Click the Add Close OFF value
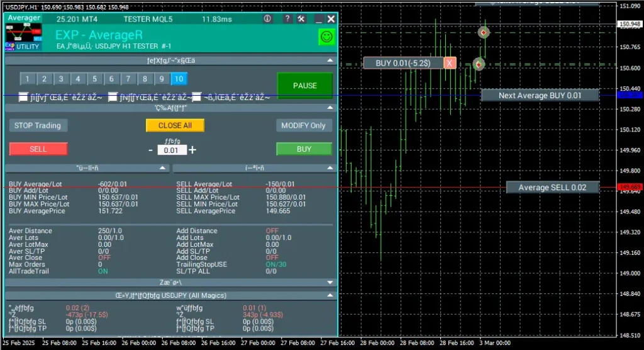Image resolution: width=644 pixels, height=350 pixels. point(272,257)
